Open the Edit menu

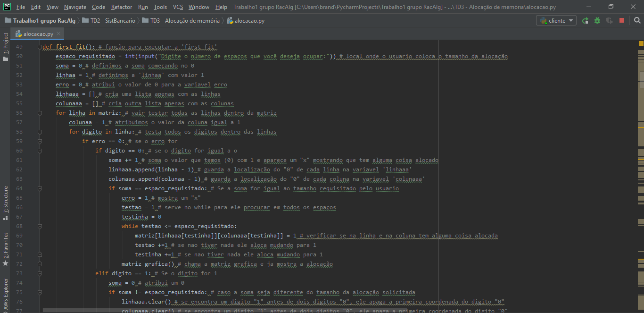(x=36, y=7)
